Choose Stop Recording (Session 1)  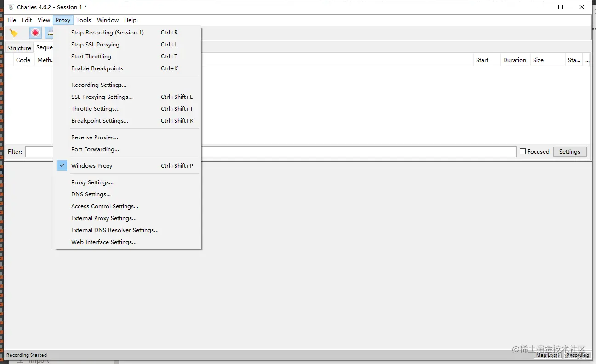tap(127, 33)
